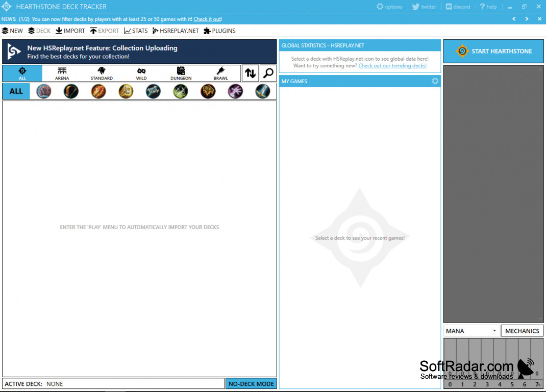546x392 pixels.
Task: Click the sort order arrows icon
Action: [x=250, y=73]
